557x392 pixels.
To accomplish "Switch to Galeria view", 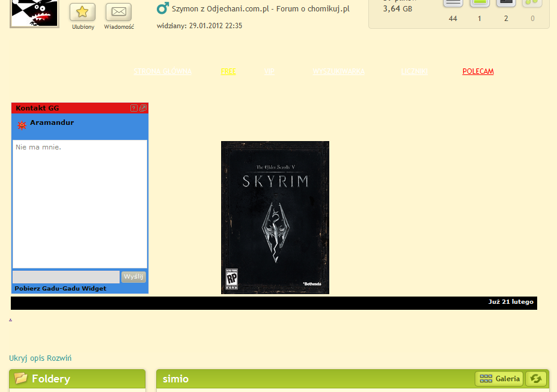I will click(499, 379).
